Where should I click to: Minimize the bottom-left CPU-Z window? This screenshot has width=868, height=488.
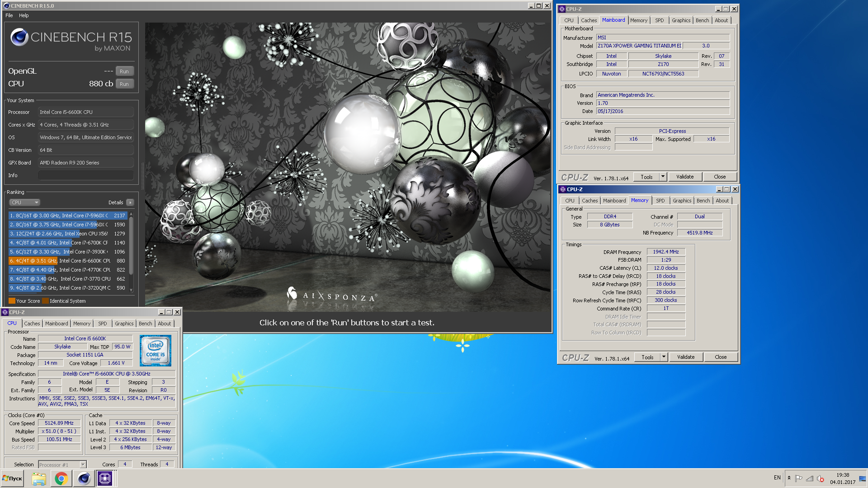[x=161, y=312]
